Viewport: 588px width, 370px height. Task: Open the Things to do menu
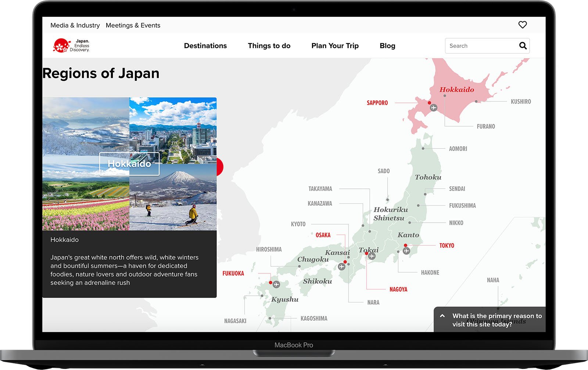(269, 46)
